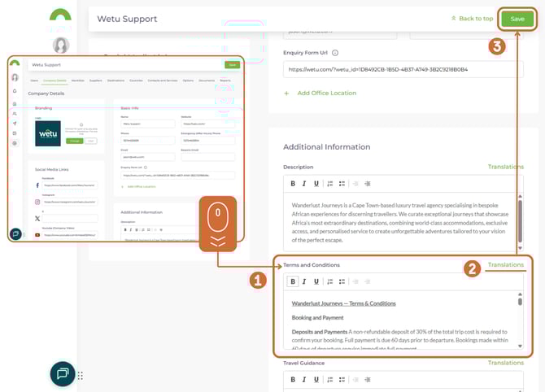Toggle Bold in the Terms and Conditions editor
Viewport: 545px width, 392px height.
(293, 281)
